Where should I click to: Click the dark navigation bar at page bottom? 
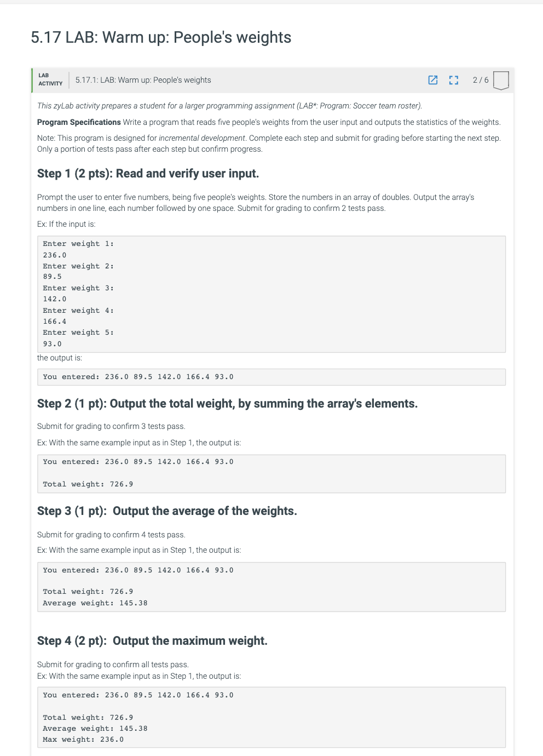(x=271, y=754)
